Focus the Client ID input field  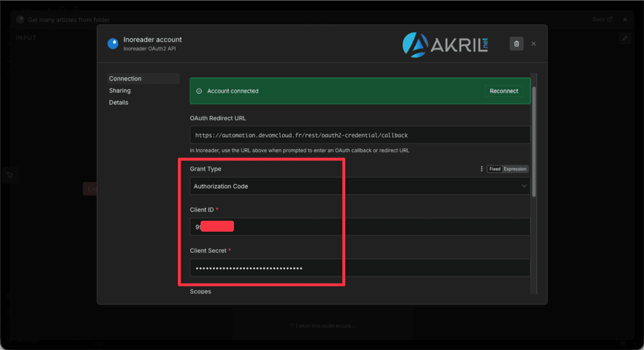[x=360, y=227]
